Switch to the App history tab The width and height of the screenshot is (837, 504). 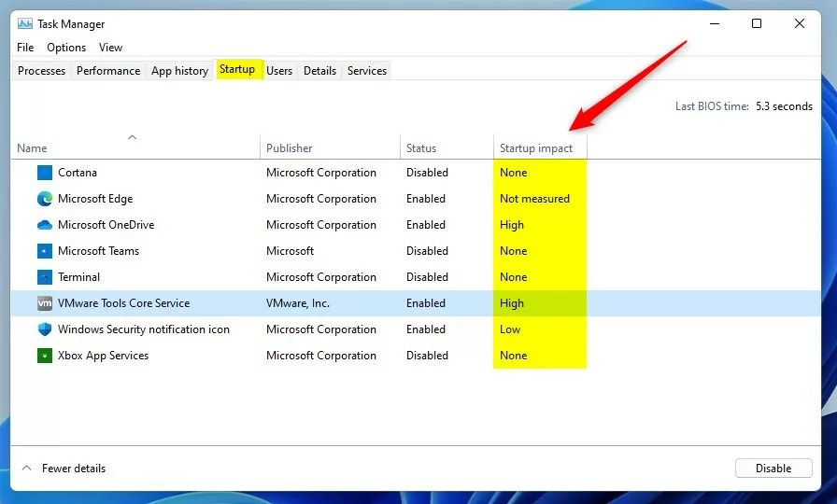pos(180,70)
